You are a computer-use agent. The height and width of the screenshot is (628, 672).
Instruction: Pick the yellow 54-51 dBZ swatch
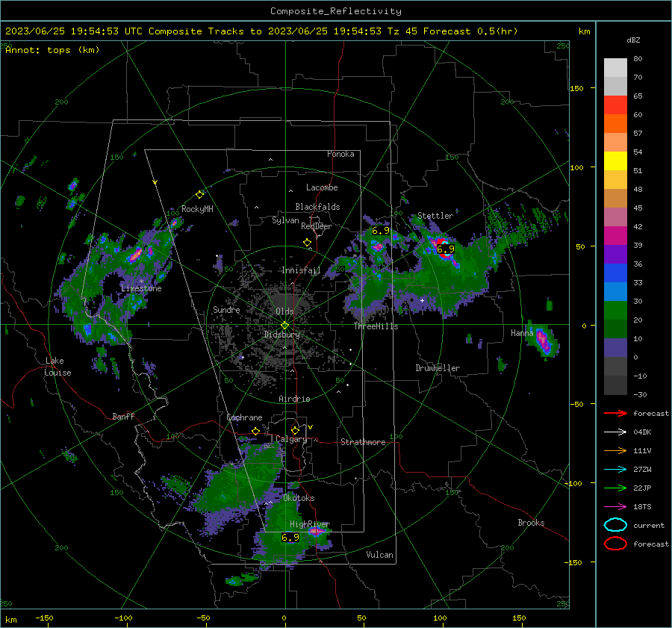615,161
